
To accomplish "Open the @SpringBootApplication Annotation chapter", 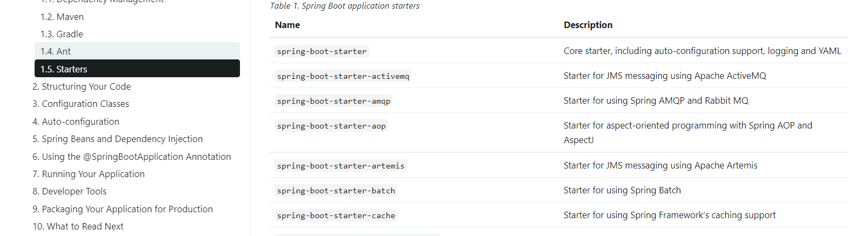I will click(x=131, y=157).
